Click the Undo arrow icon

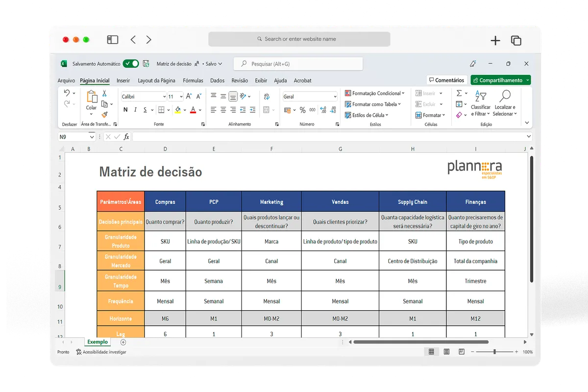pyautogui.click(x=67, y=93)
